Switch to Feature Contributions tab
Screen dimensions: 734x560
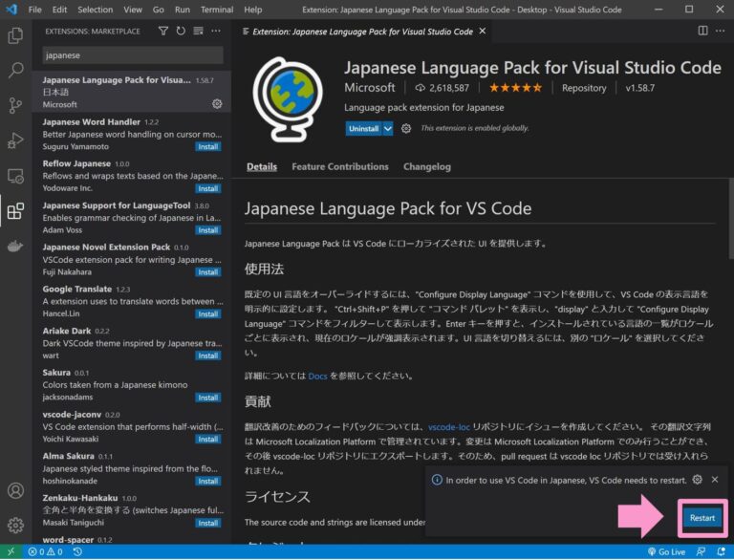(x=340, y=166)
